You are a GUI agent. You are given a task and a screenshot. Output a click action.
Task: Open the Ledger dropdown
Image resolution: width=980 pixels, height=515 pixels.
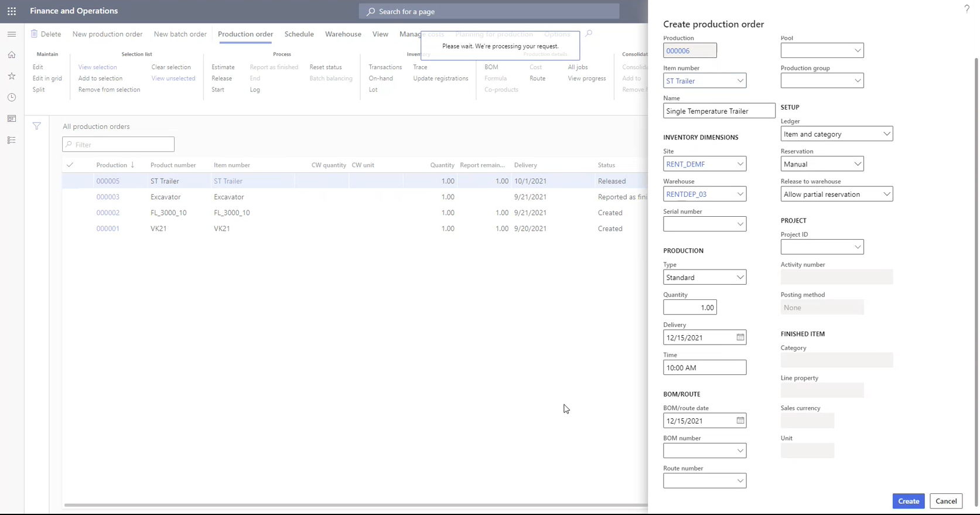click(x=887, y=134)
